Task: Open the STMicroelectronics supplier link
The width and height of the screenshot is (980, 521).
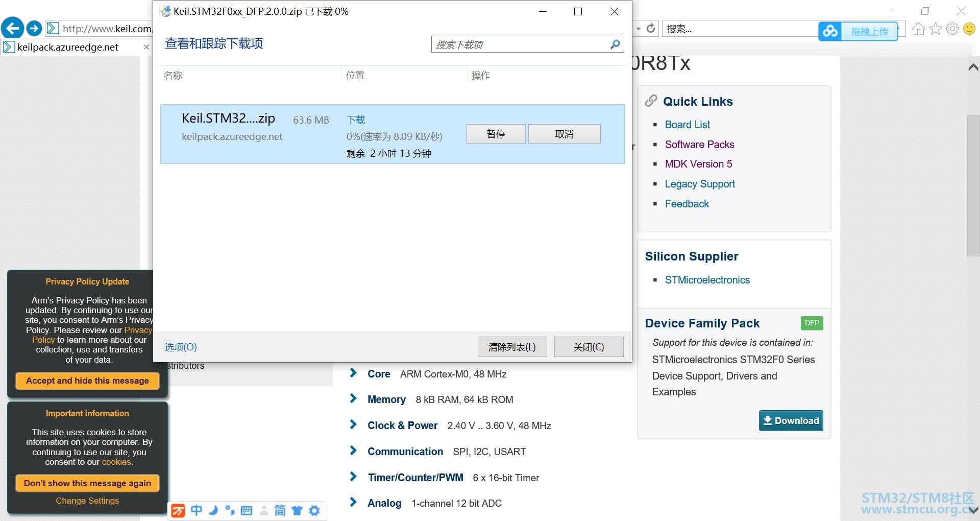Action: click(x=707, y=280)
